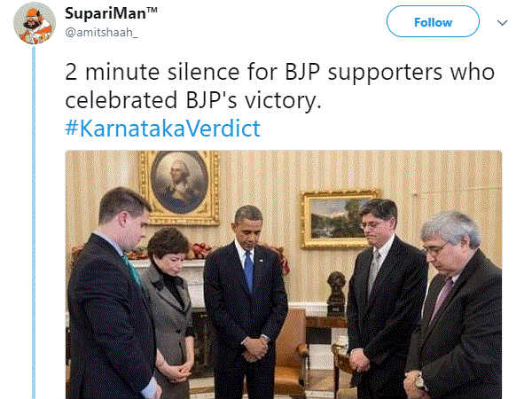532x399 pixels.
Task: Click the wristwatch on the rightmost man
Action: [419, 382]
